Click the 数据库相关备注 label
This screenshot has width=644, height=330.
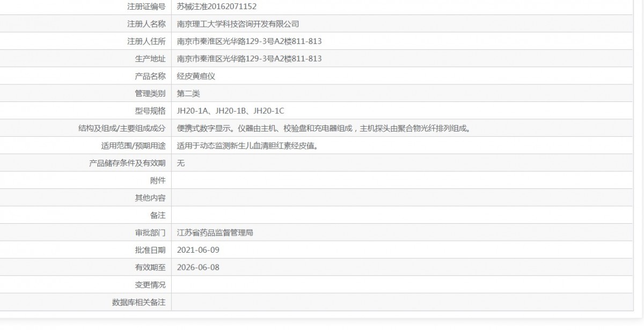[x=138, y=302]
